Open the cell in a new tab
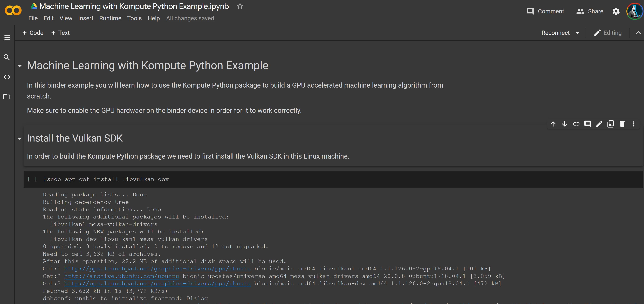Image resolution: width=644 pixels, height=304 pixels. (611, 124)
